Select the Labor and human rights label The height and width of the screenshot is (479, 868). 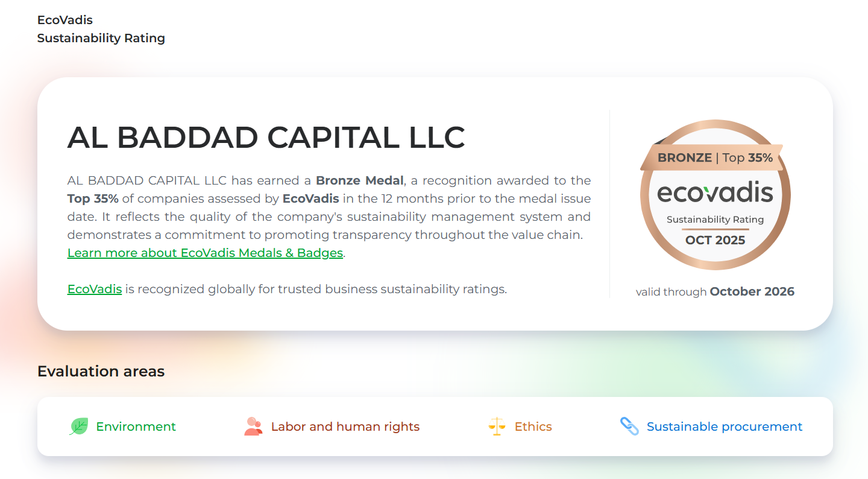[345, 427]
